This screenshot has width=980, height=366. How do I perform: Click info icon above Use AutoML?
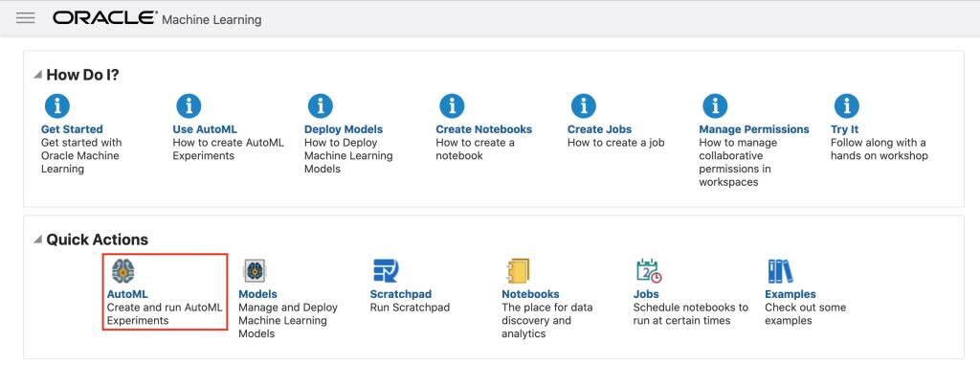coord(189,105)
